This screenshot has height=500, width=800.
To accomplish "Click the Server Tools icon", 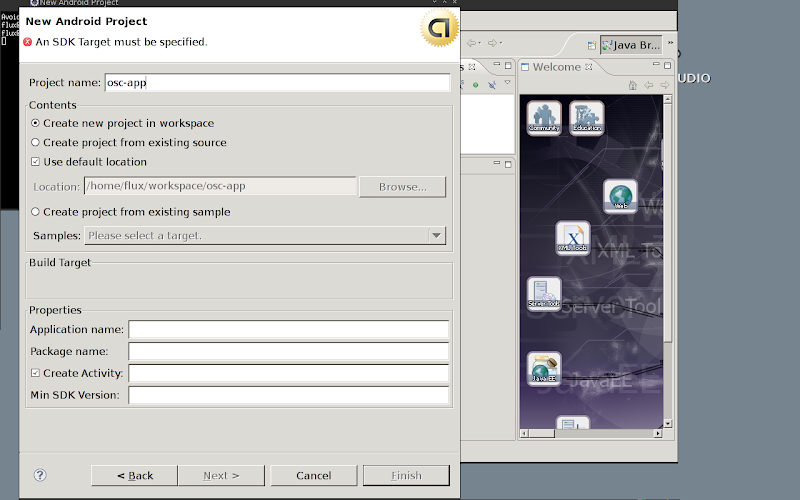I will tap(544, 293).
